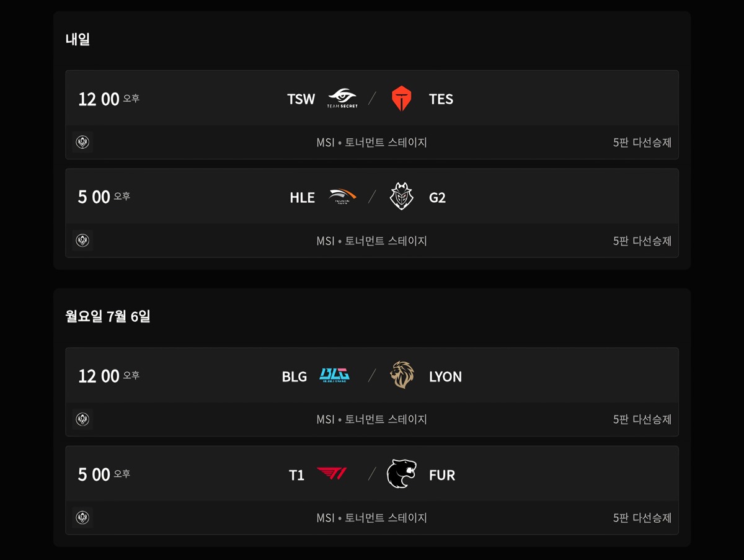
Task: Click the Bilibili Gaming BLG logo
Action: tap(335, 376)
